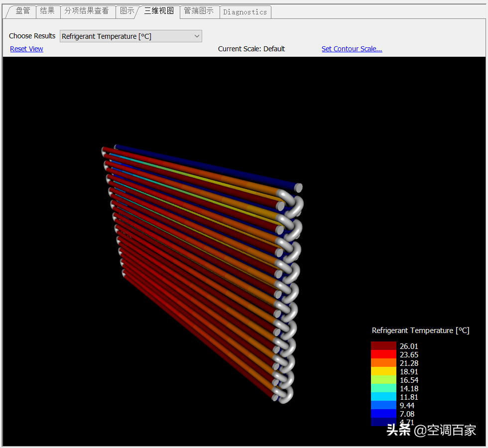
Task: Click the 16.54 lime green legend swatch
Action: coord(383,379)
